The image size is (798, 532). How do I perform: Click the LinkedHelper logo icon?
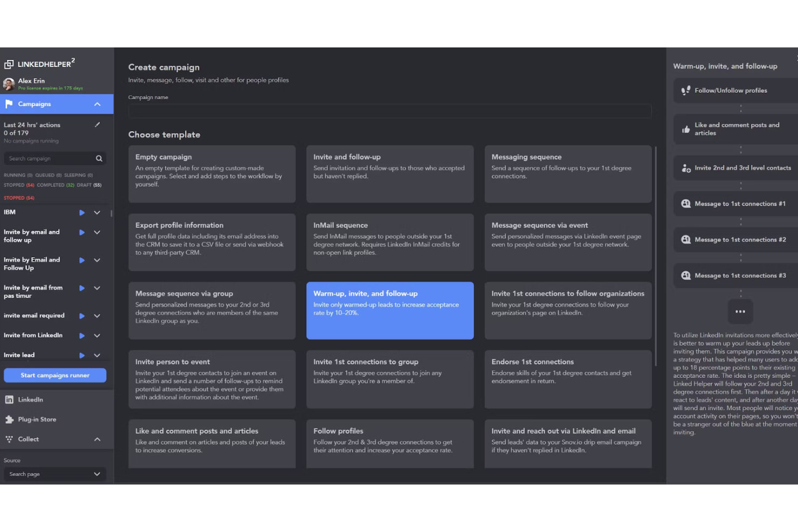[9, 64]
